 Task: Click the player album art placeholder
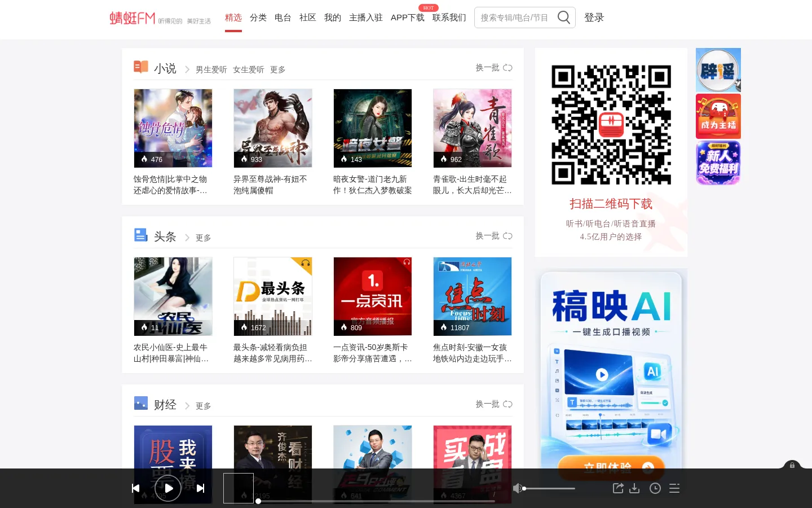pos(239,488)
